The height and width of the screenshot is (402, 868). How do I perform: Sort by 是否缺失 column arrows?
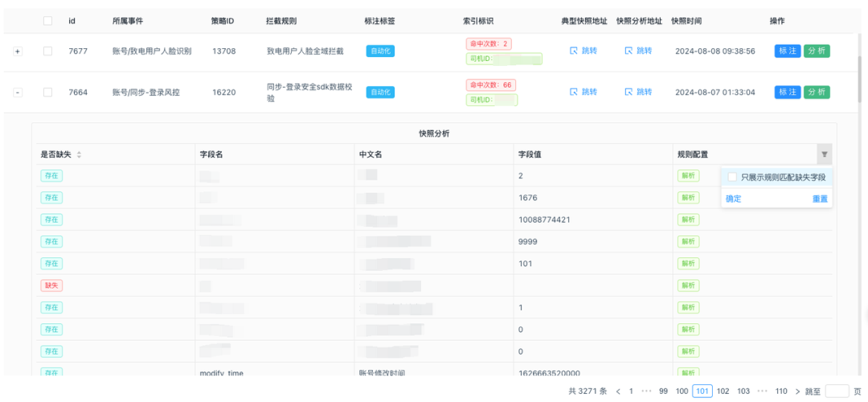click(79, 154)
